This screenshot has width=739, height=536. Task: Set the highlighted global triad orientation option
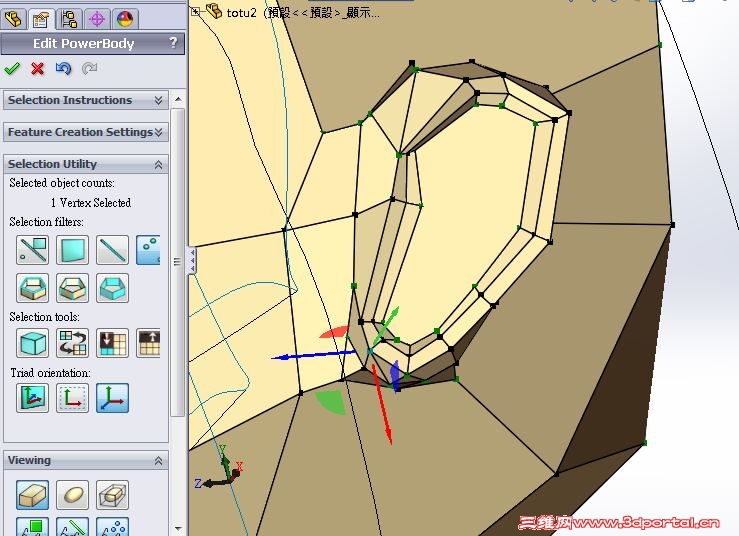(x=112, y=398)
